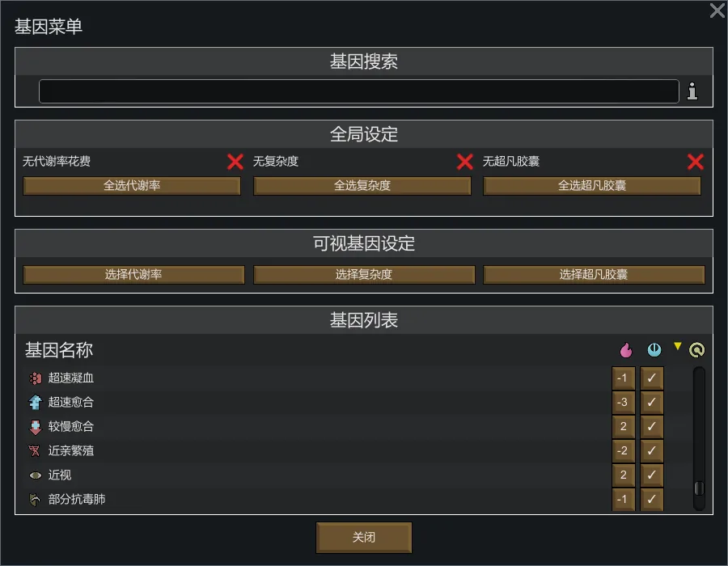Click the 近视 eye gene icon

(x=35, y=475)
